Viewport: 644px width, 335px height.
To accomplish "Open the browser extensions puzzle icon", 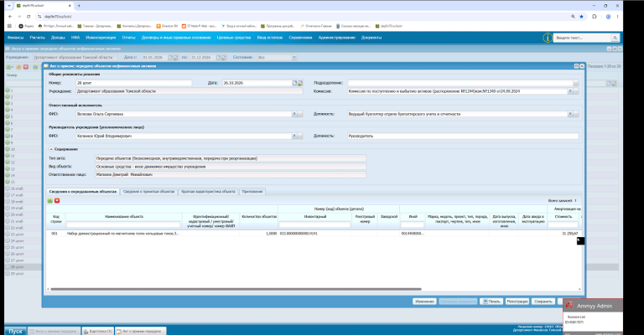I will coord(595,17).
